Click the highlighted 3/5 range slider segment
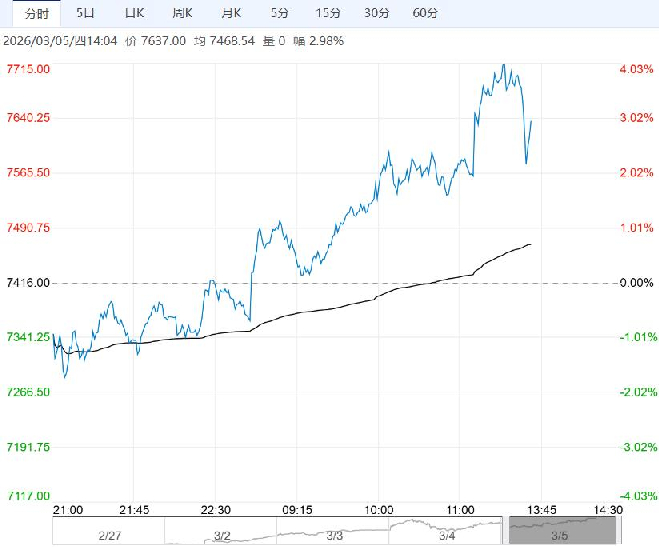This screenshot has width=659, height=547. (x=563, y=532)
